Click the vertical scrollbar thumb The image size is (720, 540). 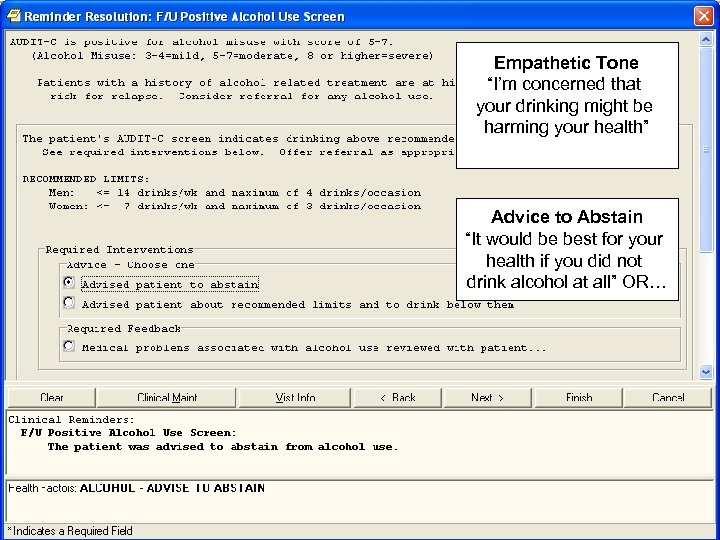click(x=706, y=149)
